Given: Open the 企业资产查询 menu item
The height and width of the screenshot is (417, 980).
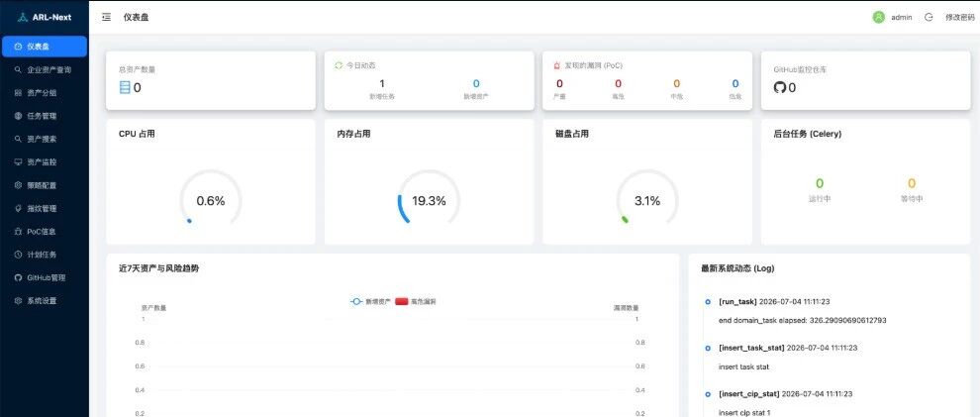Looking at the screenshot, I should pos(45,69).
